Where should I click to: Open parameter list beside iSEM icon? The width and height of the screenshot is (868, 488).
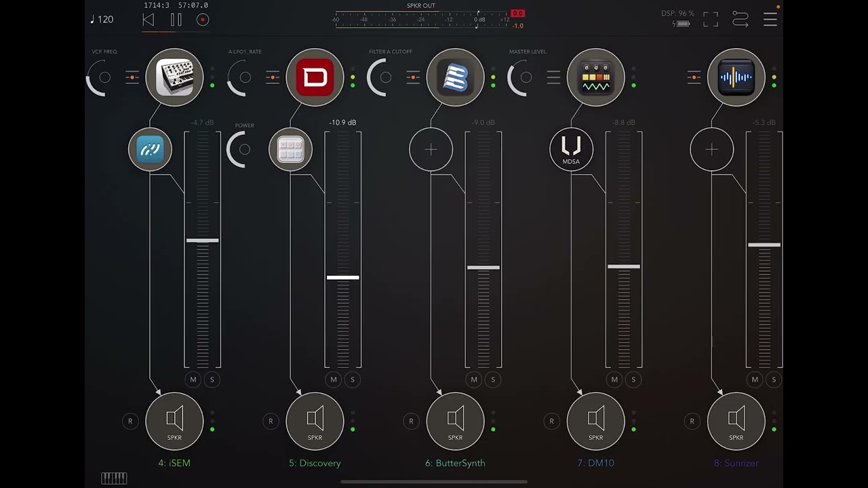pos(132,77)
